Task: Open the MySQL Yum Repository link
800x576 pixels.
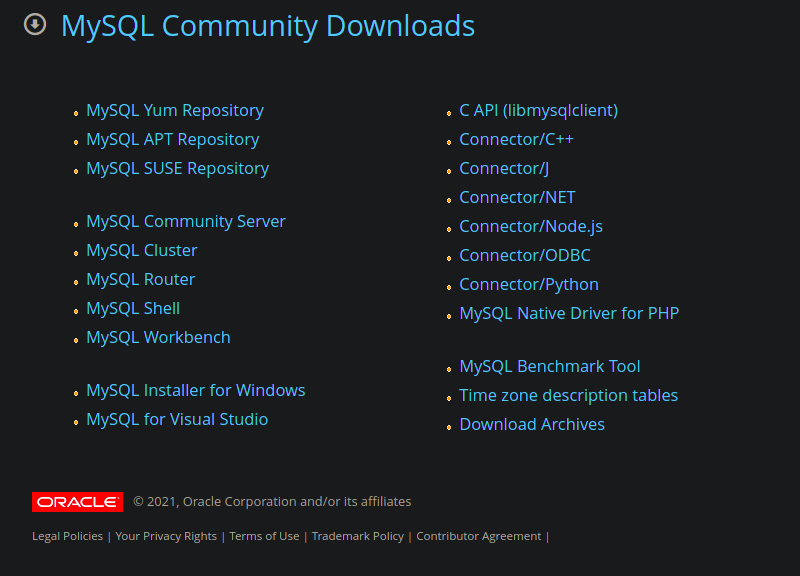Action: [175, 111]
